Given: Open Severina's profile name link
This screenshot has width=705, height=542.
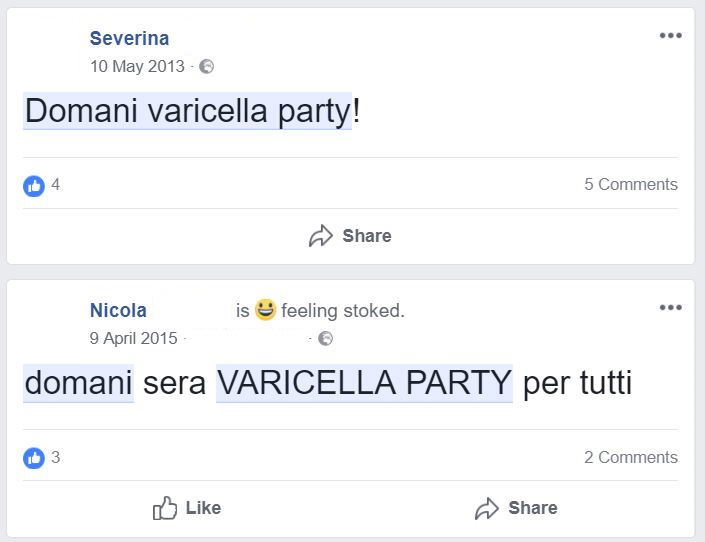Looking at the screenshot, I should (x=129, y=39).
